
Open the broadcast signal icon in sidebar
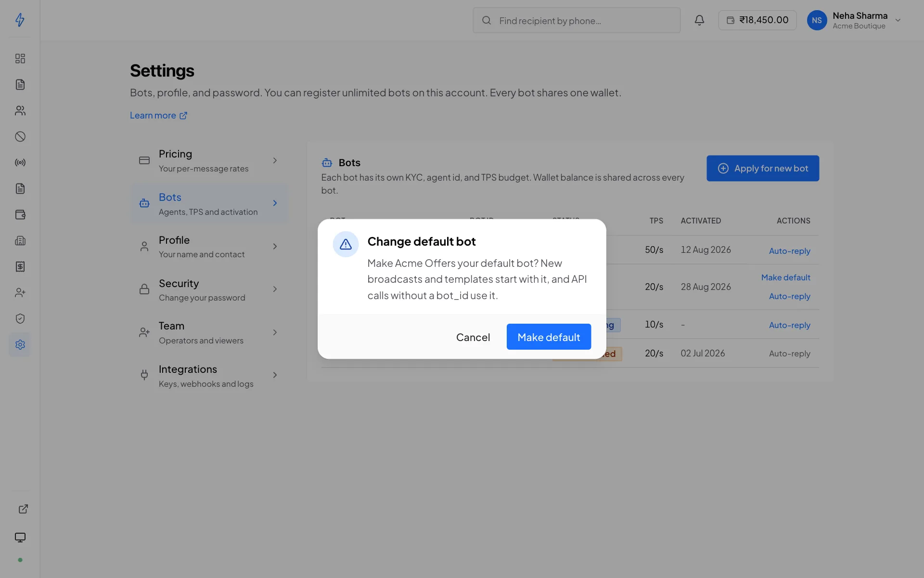point(20,163)
